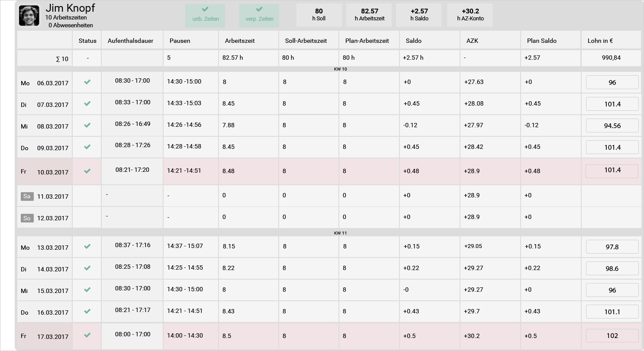Click the 08:26 - 16:49 Aufenthaltsdauer cell

click(x=132, y=124)
